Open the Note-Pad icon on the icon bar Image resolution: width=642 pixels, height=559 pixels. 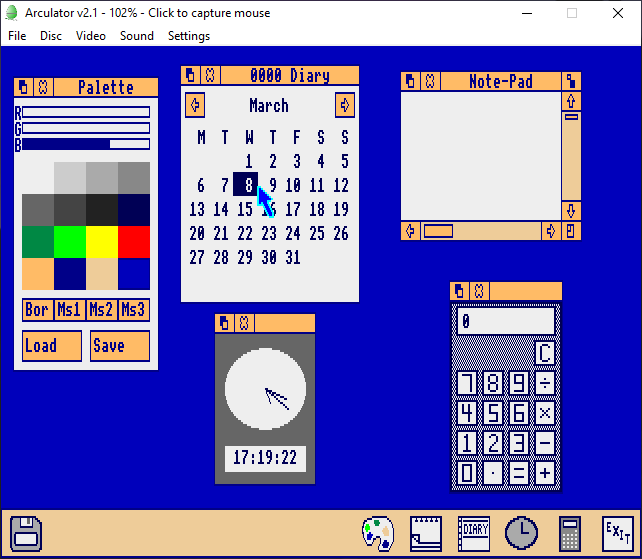pyautogui.click(x=427, y=533)
